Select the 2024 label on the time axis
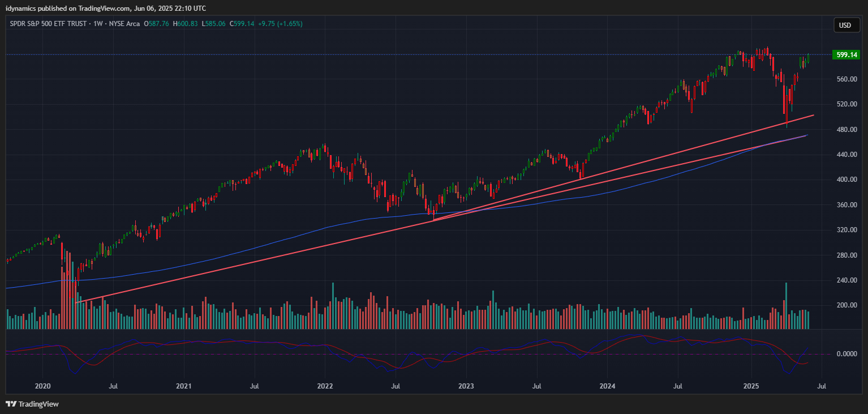Viewport: 868px width, 414px height. click(607, 386)
